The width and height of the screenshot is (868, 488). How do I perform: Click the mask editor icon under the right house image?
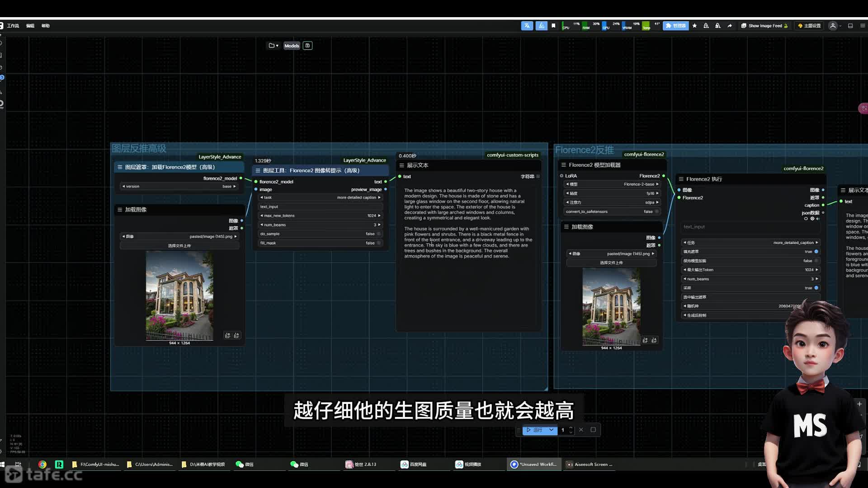(x=645, y=340)
